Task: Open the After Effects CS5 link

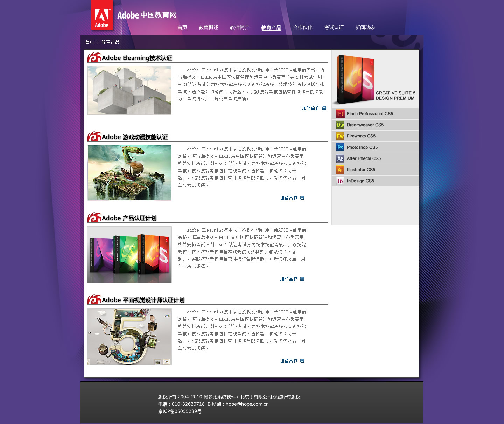Action: click(364, 158)
